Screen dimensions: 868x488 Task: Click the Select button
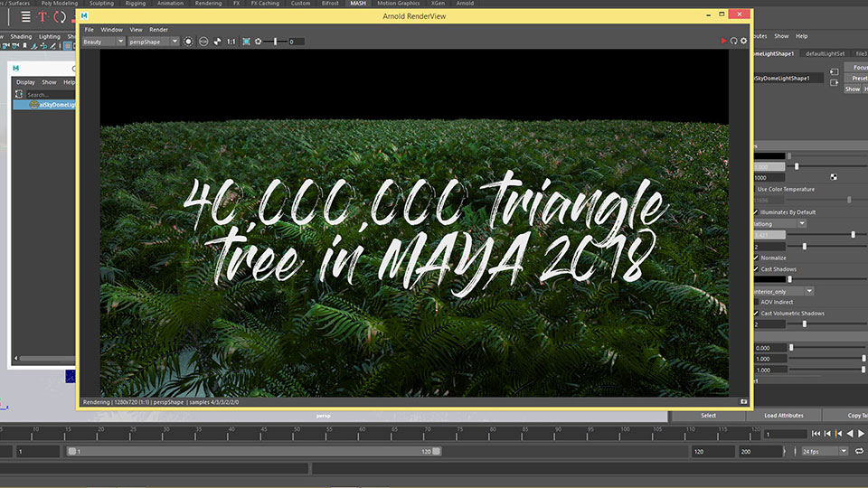click(x=708, y=416)
